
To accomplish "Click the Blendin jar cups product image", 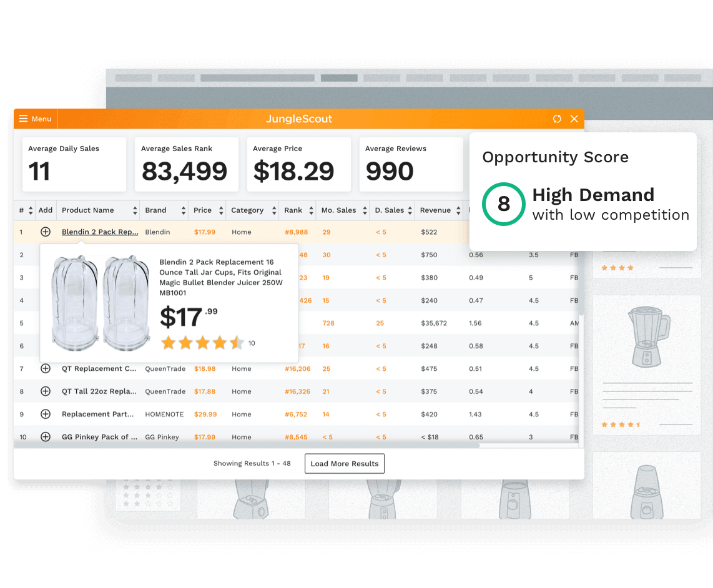I will click(101, 302).
